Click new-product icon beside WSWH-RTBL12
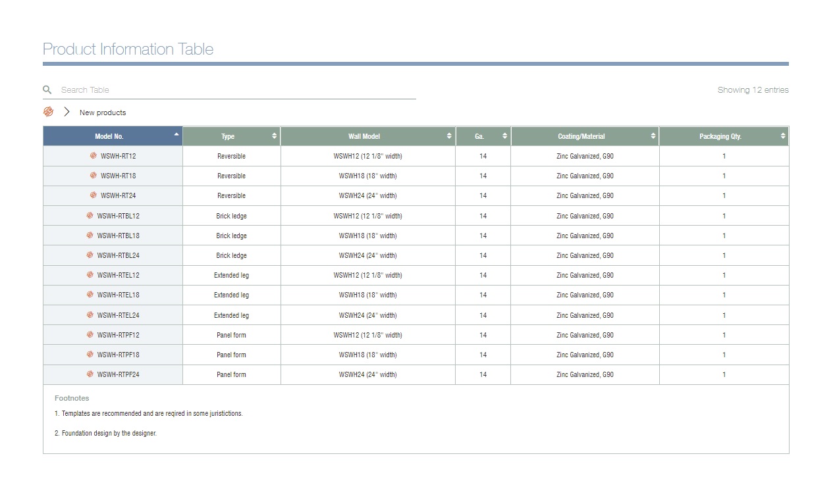The width and height of the screenshot is (835, 504). click(90, 216)
